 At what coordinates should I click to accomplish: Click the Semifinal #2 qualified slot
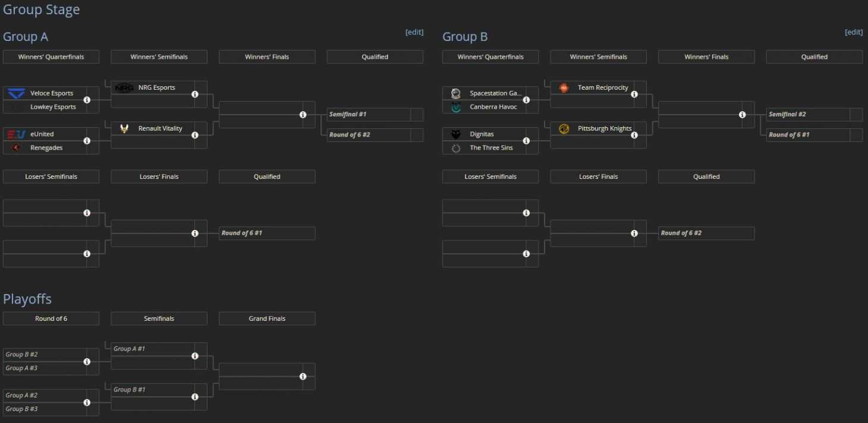click(x=814, y=115)
